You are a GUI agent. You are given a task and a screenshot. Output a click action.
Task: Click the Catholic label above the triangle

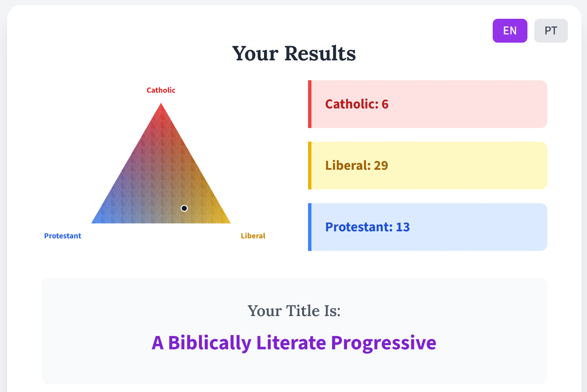(161, 90)
